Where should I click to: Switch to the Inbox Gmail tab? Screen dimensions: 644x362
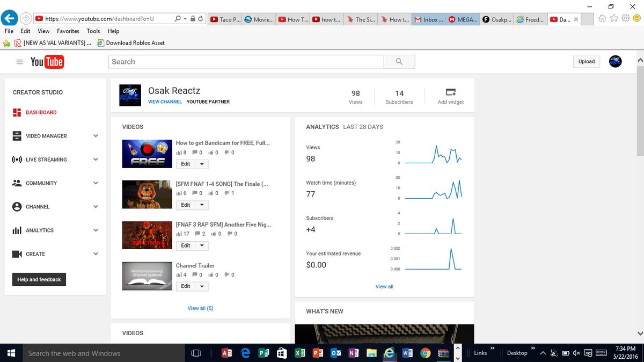[x=429, y=19]
